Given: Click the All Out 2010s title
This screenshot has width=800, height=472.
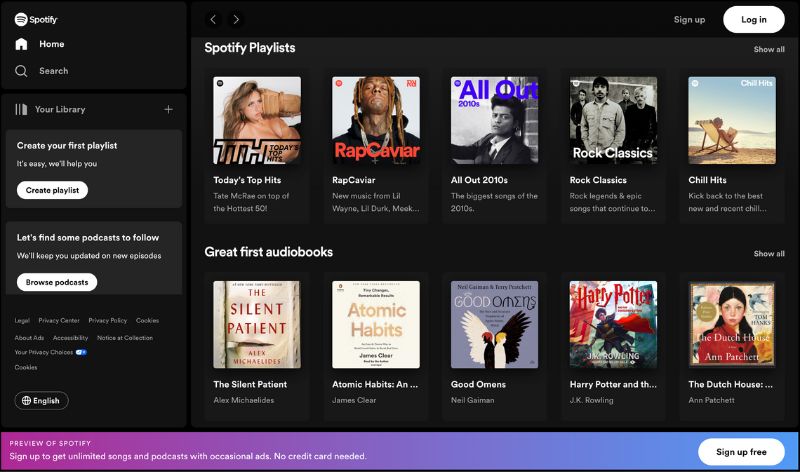Looking at the screenshot, I should pyautogui.click(x=479, y=180).
